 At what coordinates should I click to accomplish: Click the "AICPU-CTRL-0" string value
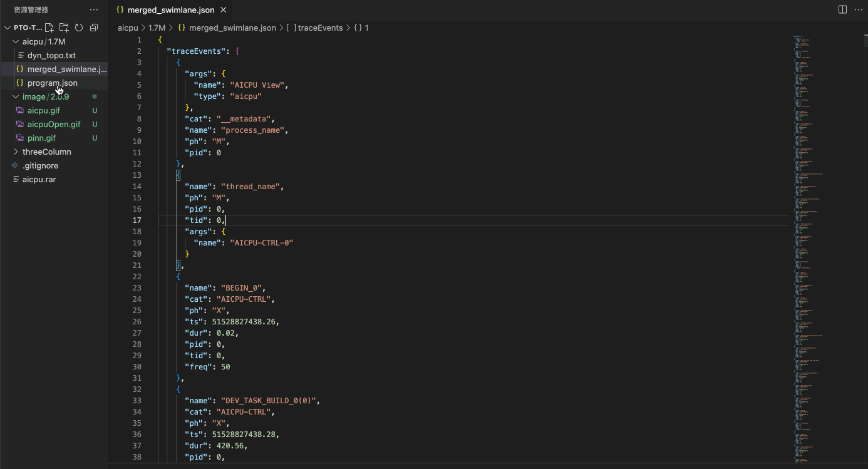click(x=262, y=243)
